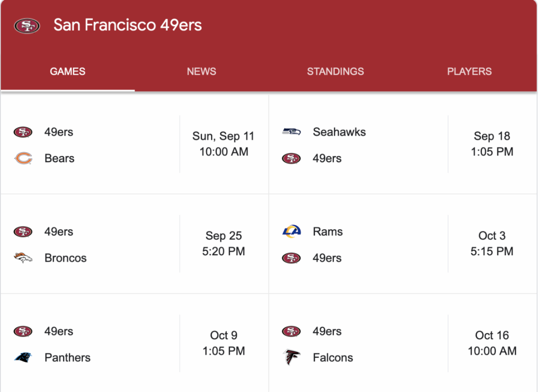Click the Sep 25 5:20 PM game time
This screenshot has height=392, width=540.
[224, 243]
